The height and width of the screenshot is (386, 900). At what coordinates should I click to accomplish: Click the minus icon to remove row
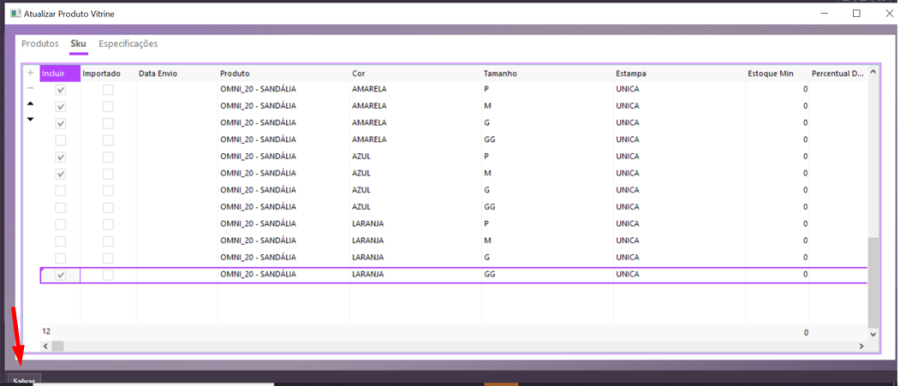(30, 88)
